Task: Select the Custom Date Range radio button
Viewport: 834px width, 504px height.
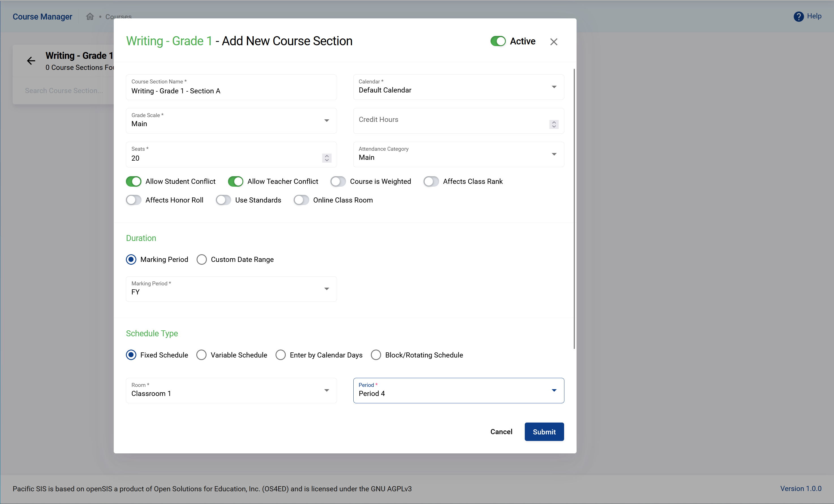Action: 202,260
